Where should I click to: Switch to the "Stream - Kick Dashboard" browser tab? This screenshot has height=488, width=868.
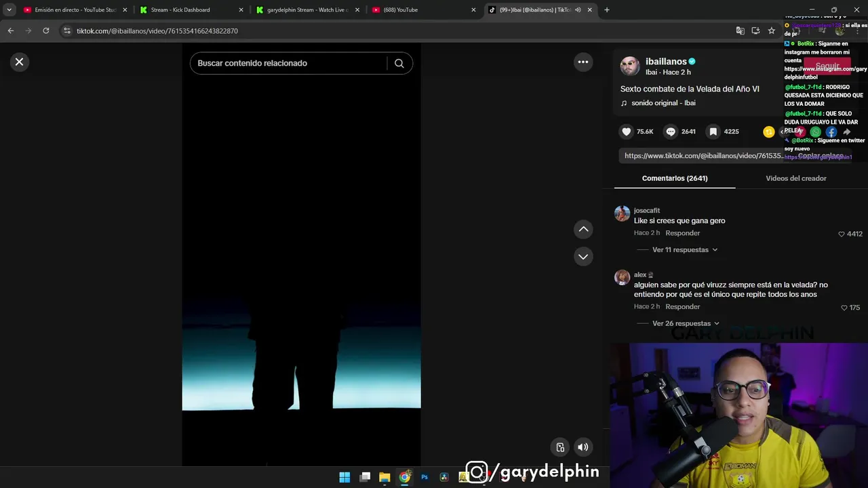click(192, 10)
